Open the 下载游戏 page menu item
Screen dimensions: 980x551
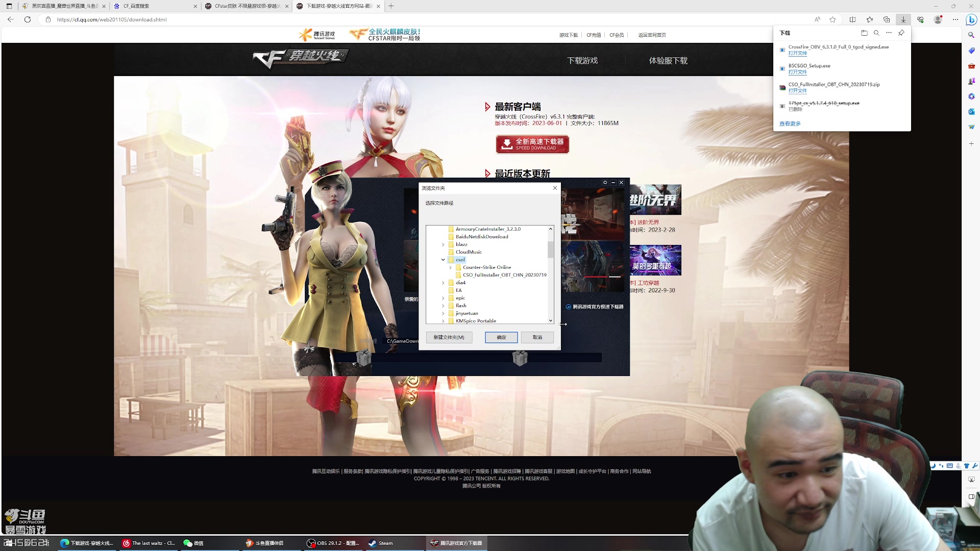[582, 60]
